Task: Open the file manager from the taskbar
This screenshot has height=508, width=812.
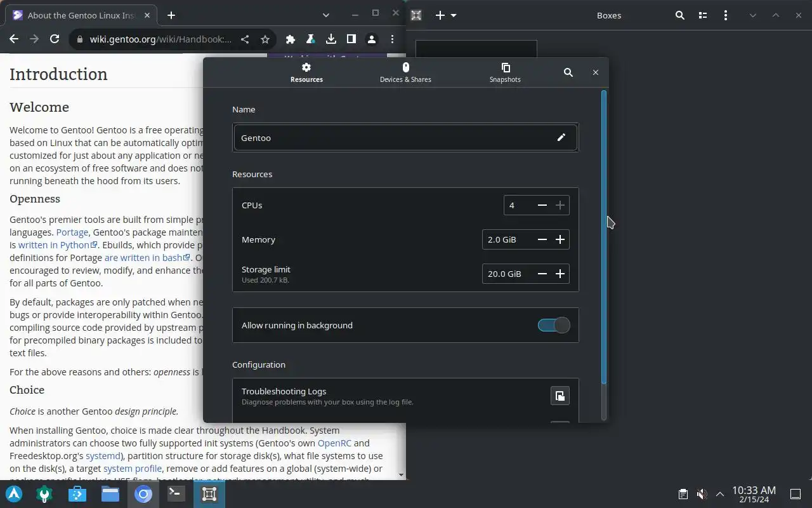Action: [x=110, y=494]
